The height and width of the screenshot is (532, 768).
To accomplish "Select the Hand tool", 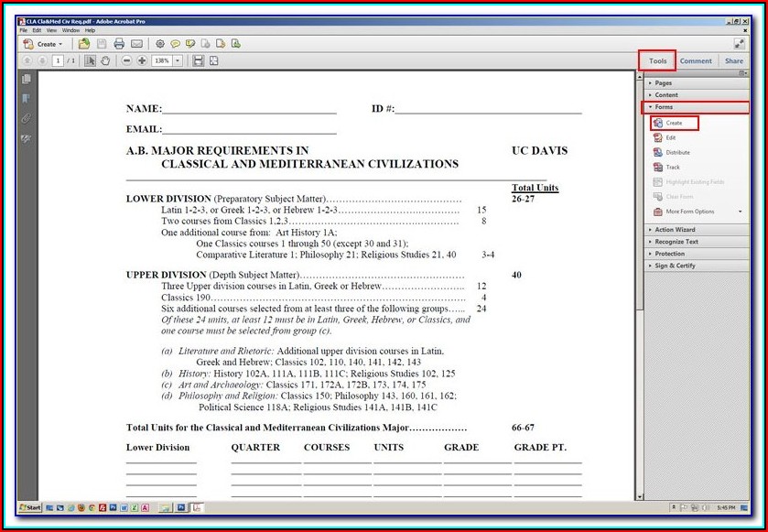I will pyautogui.click(x=106, y=60).
